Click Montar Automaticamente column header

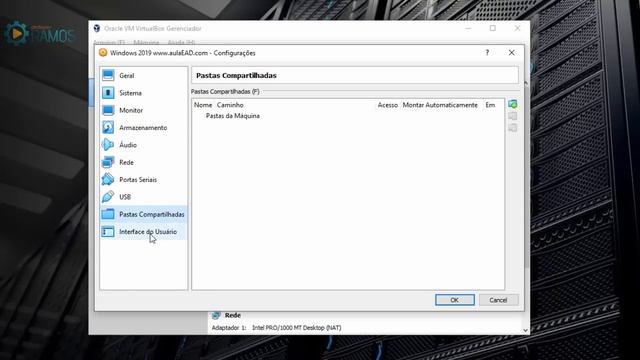point(440,105)
